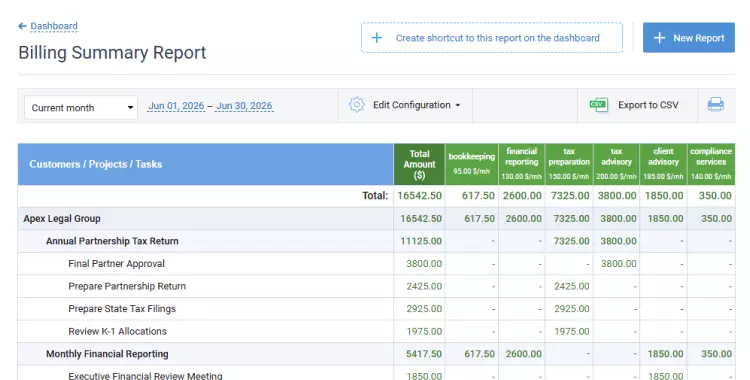Click the Billing Summary Report heading
The width and height of the screenshot is (750, 380).
112,53
